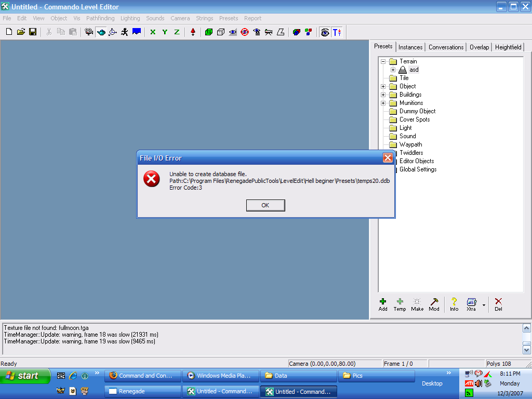Screen dimensions: 532x399
Task: Toggle the green X axis restriction
Action: click(x=153, y=32)
